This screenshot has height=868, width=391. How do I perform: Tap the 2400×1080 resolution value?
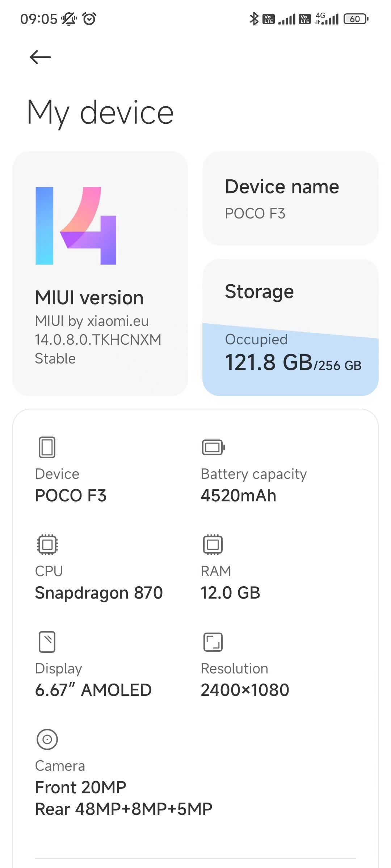(x=245, y=690)
